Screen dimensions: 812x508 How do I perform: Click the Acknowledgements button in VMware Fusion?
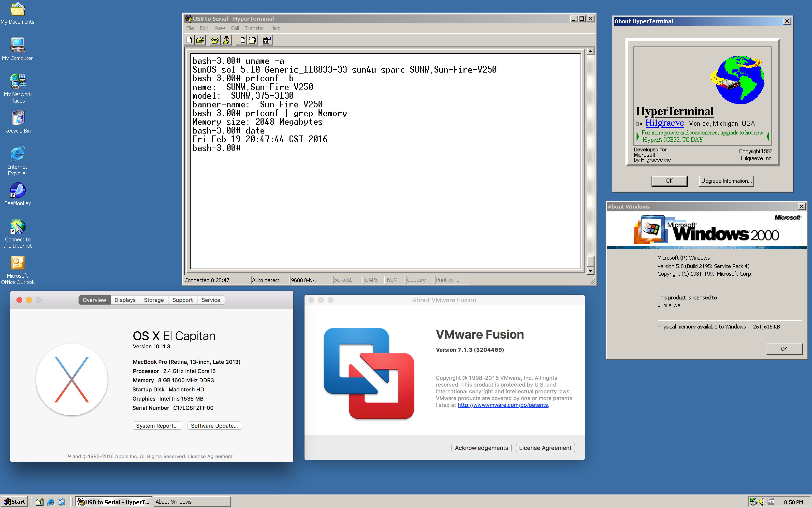click(481, 448)
